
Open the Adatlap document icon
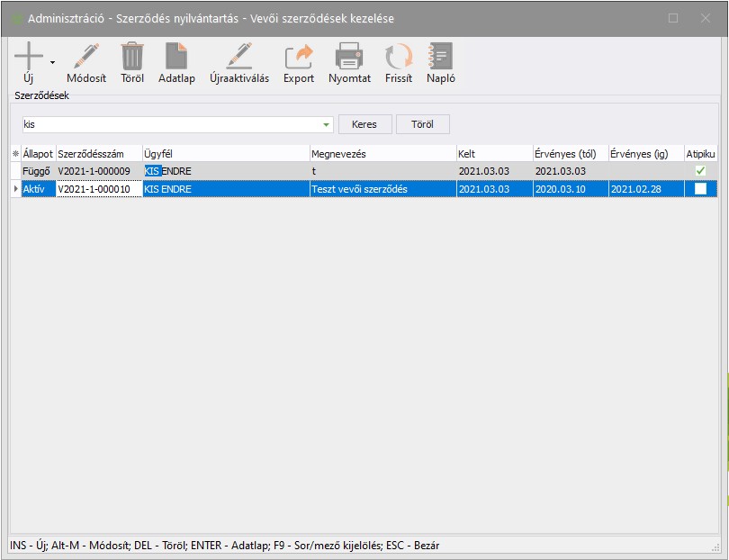(176, 58)
